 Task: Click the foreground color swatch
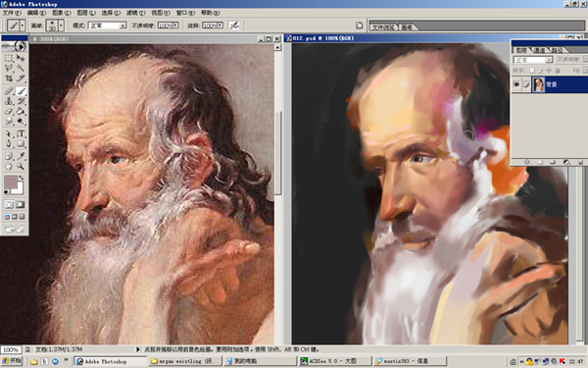(10, 183)
